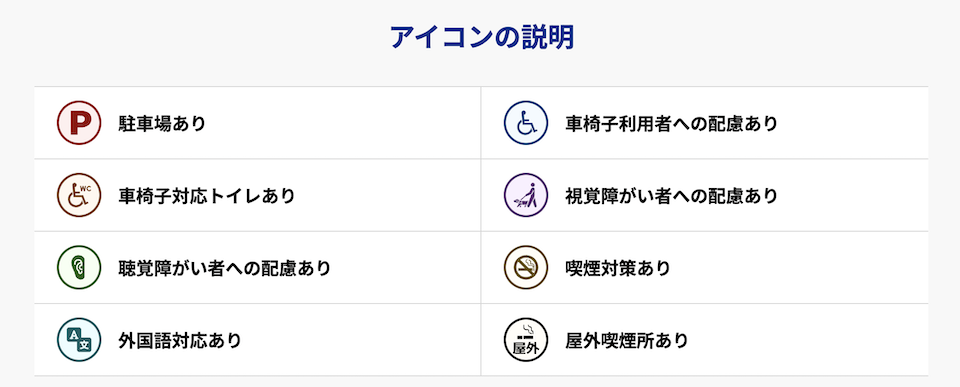
Task: Click the empty area of the no-smoking row
Action: [x=799, y=268]
